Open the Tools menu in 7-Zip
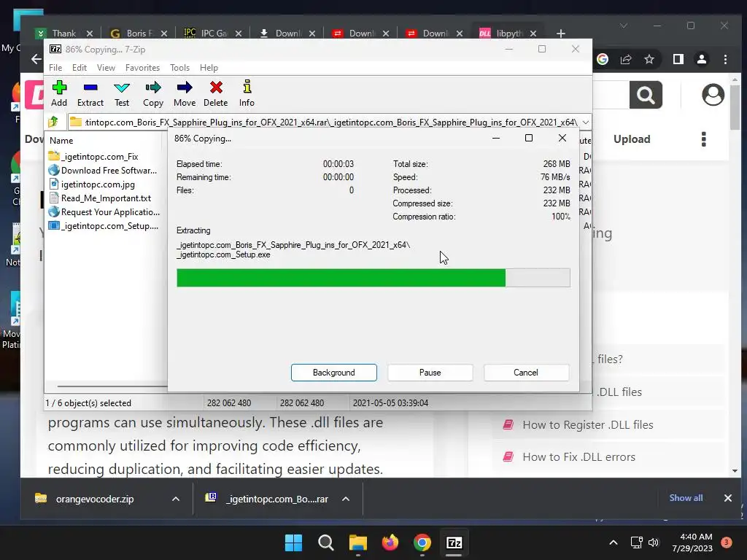Image resolution: width=747 pixels, height=560 pixels. click(x=179, y=68)
